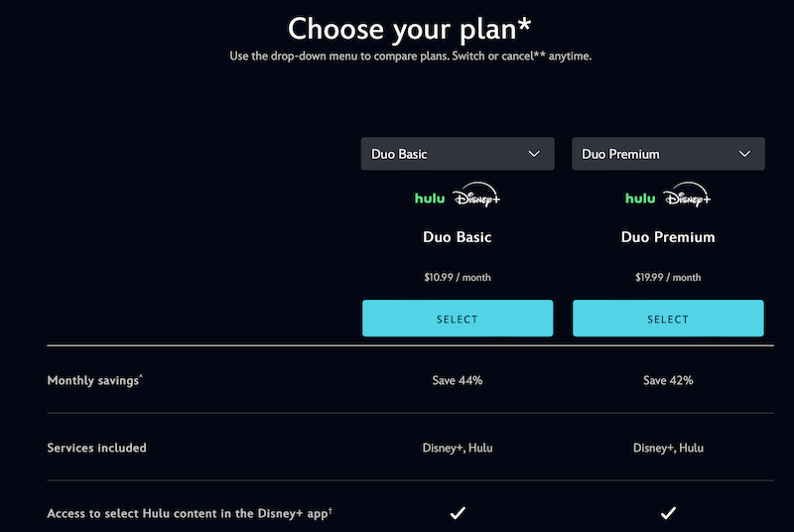Click the Hulu logo under Duo Premium
Image resolution: width=794 pixels, height=532 pixels.
click(x=640, y=199)
